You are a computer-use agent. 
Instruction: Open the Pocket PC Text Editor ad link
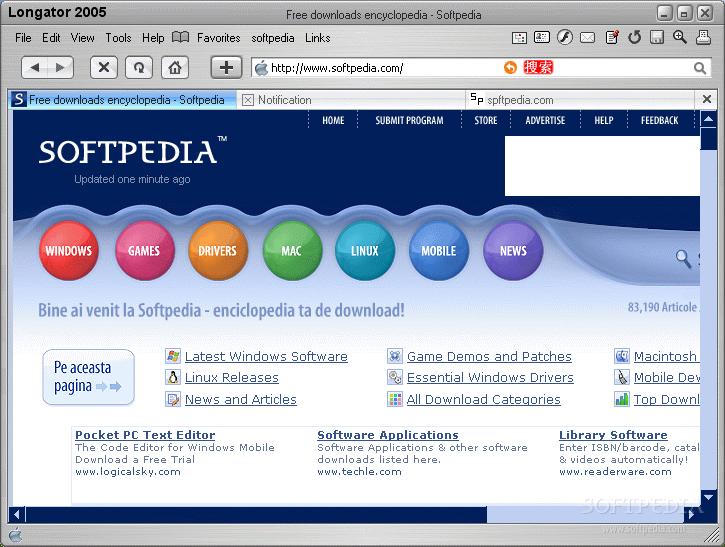click(145, 435)
